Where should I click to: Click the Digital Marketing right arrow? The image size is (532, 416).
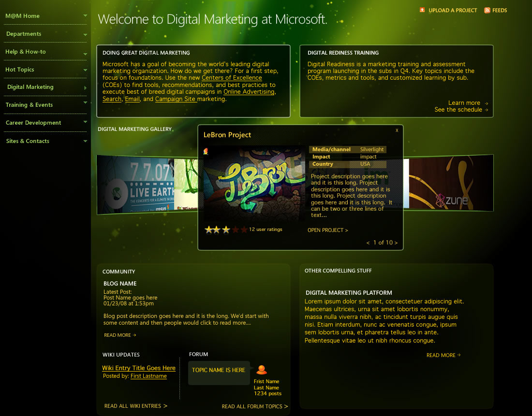click(85, 88)
